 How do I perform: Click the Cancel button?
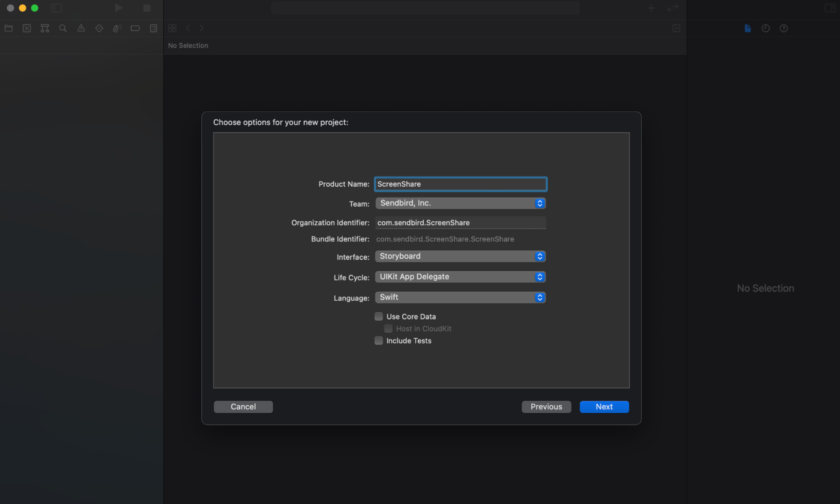[x=243, y=407]
